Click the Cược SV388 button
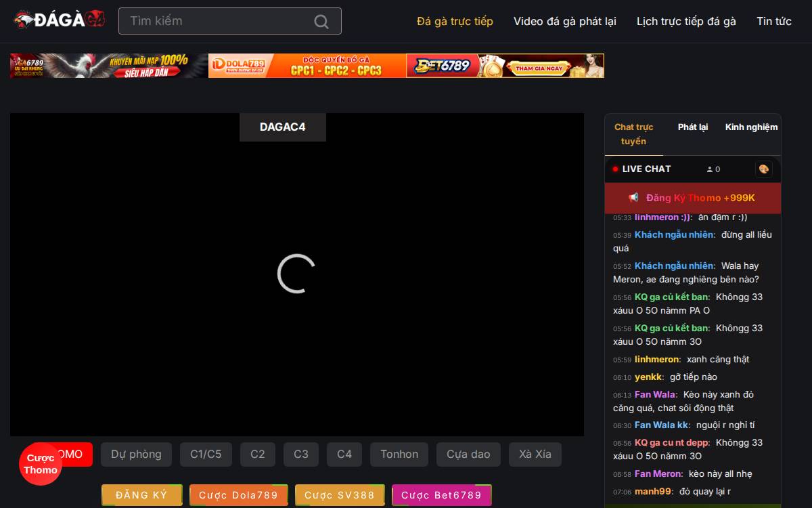The height and width of the screenshot is (508, 812). [x=340, y=495]
